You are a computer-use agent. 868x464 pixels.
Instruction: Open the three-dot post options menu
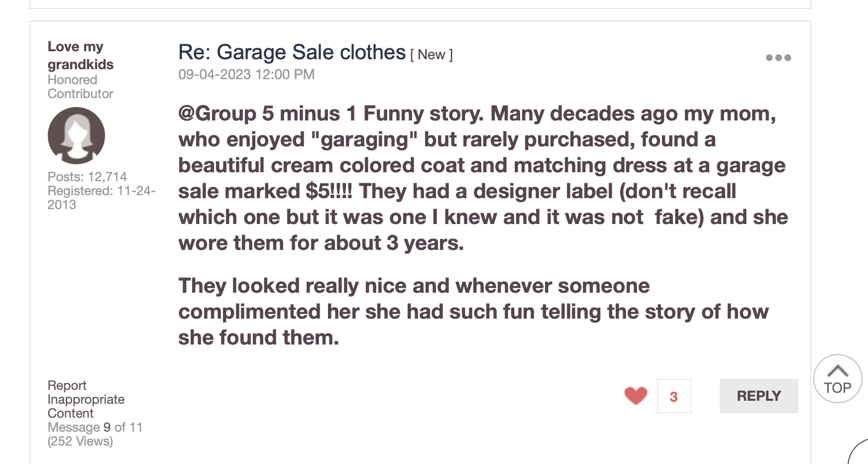point(778,58)
